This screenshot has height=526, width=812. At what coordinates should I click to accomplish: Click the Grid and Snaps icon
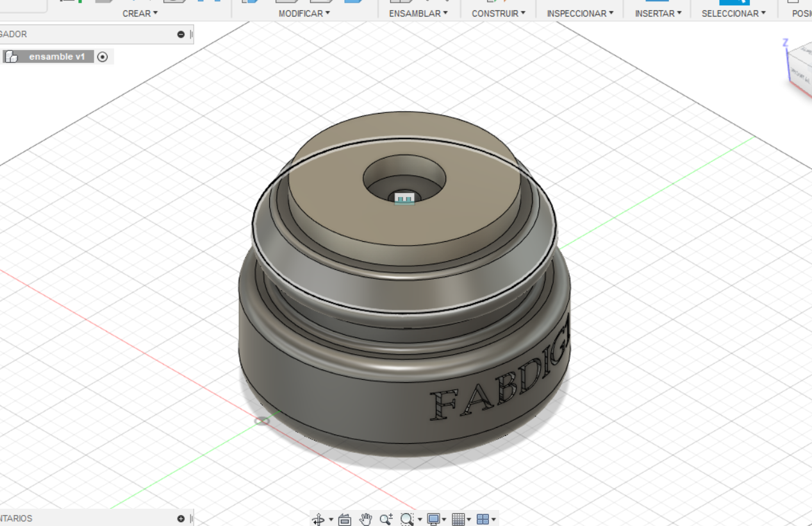click(x=458, y=519)
